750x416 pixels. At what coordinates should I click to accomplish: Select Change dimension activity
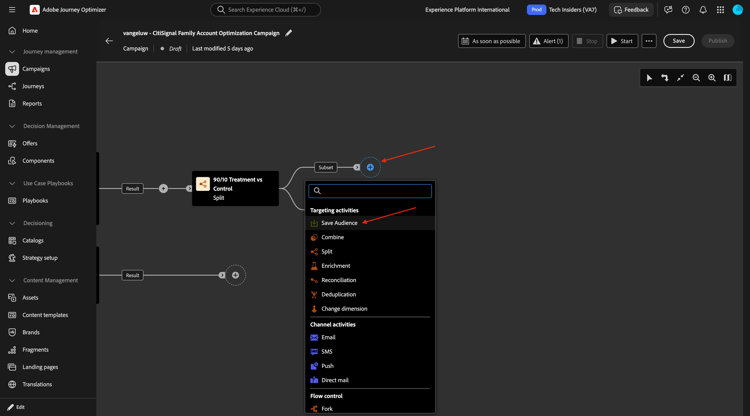point(370,309)
